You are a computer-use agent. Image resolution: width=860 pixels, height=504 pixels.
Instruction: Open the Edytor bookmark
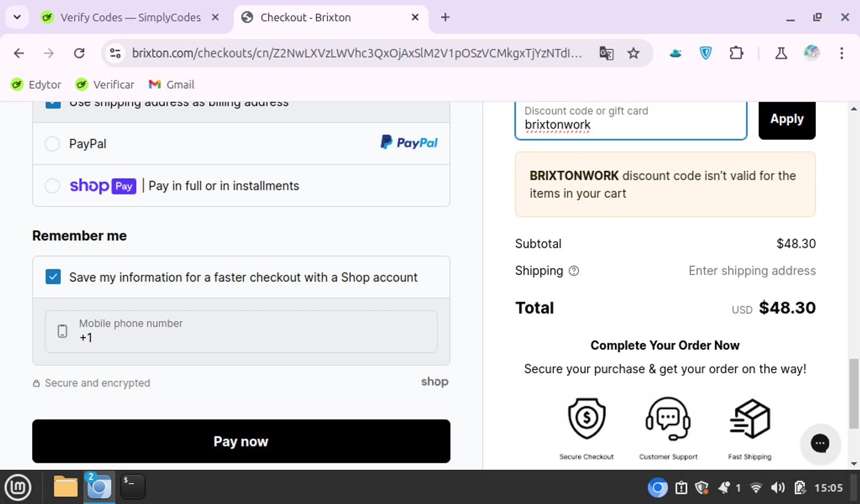[36, 85]
